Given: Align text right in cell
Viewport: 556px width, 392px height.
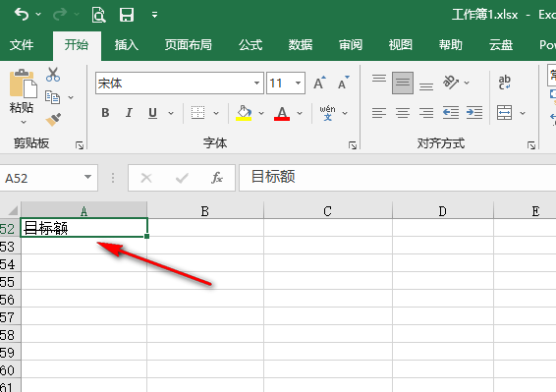Looking at the screenshot, I should coord(426,113).
